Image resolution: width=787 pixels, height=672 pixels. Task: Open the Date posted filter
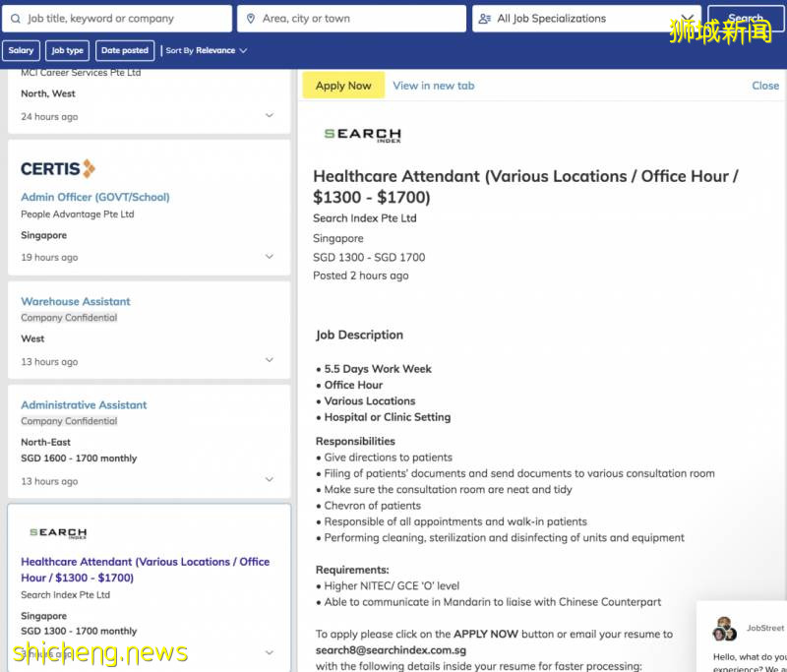coord(125,50)
